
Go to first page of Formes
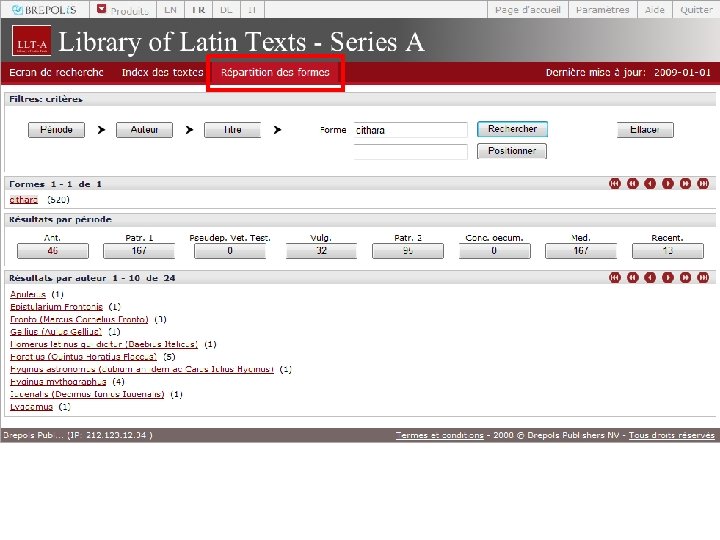[x=614, y=184]
